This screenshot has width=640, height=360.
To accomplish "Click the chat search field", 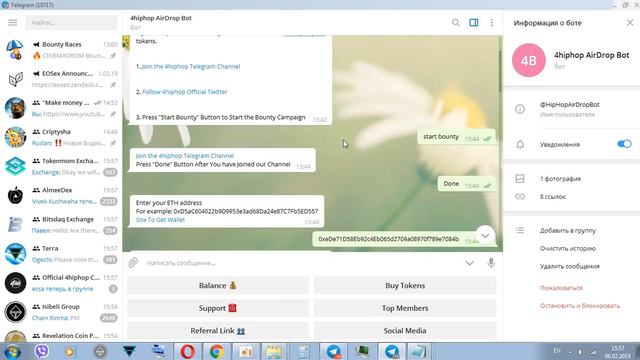I will [x=71, y=22].
